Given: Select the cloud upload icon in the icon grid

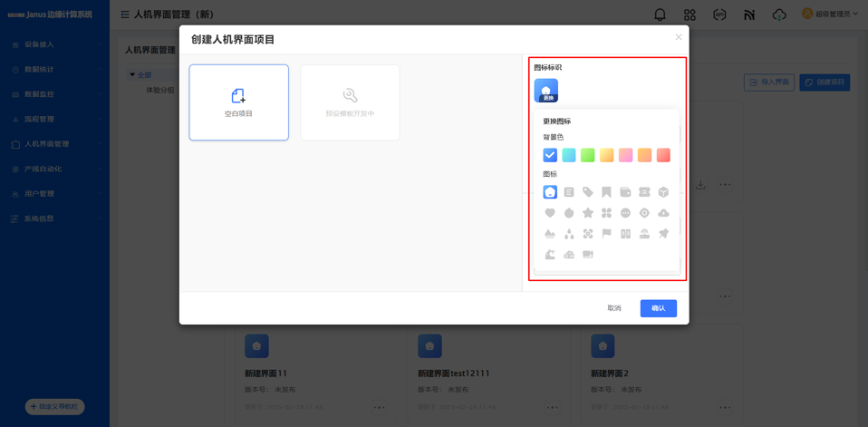Looking at the screenshot, I should (663, 213).
